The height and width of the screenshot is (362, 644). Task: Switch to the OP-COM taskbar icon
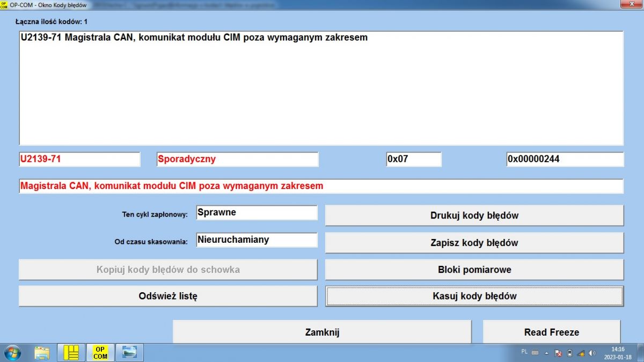100,353
